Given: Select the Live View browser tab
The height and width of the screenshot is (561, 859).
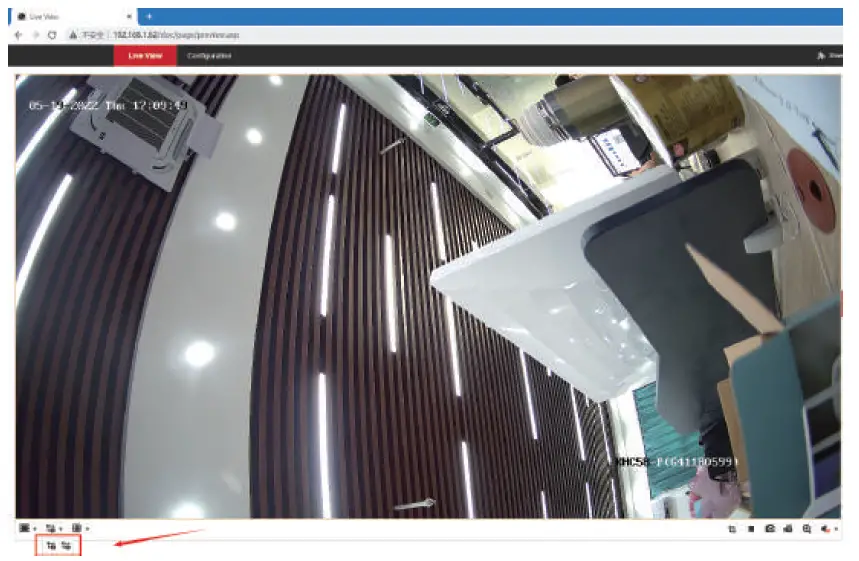Looking at the screenshot, I should pyautogui.click(x=73, y=16).
